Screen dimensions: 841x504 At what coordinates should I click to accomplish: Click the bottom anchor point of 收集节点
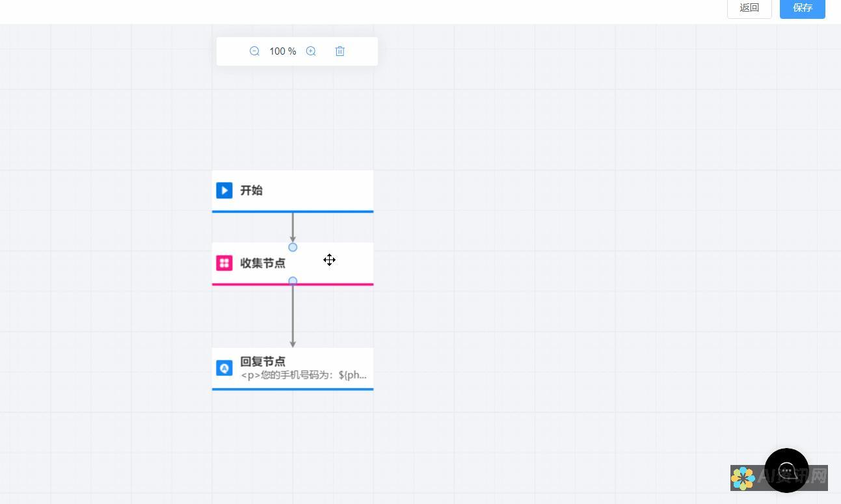click(x=293, y=281)
